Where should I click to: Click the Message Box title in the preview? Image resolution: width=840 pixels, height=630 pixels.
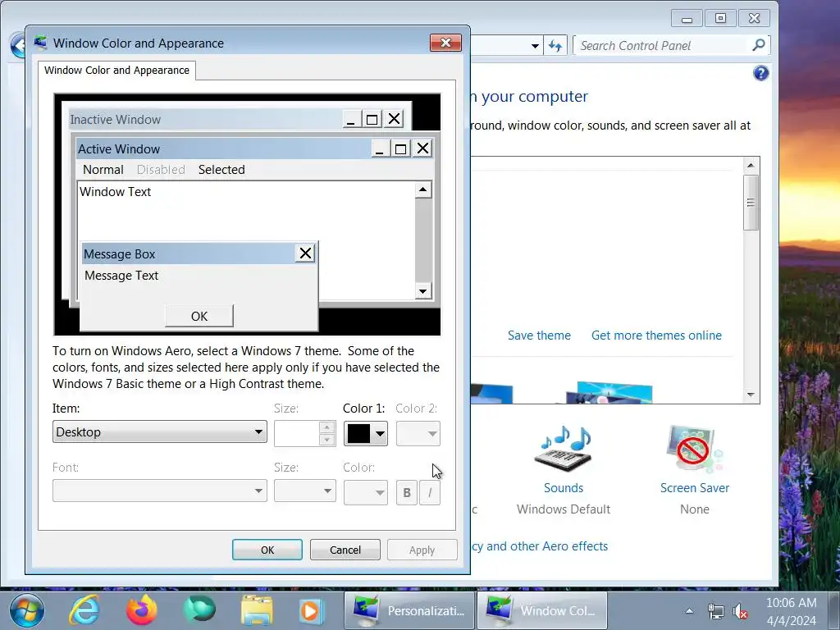click(120, 254)
